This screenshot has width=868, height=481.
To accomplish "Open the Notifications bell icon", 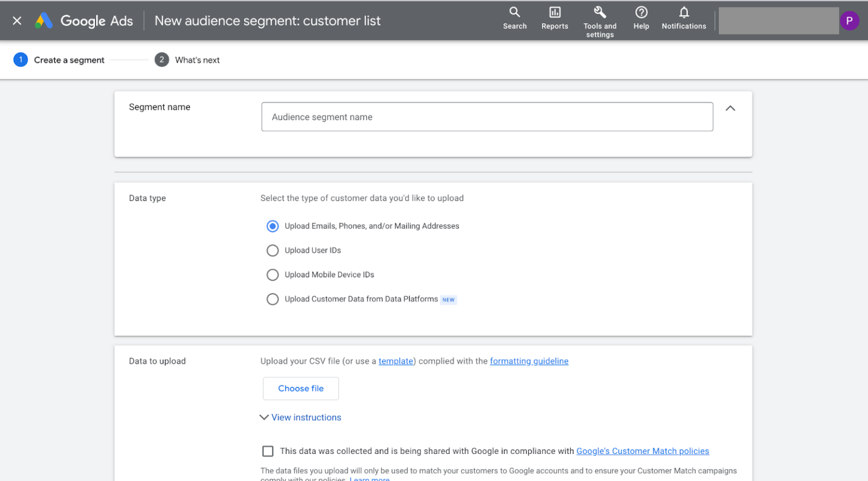I will coord(684,12).
